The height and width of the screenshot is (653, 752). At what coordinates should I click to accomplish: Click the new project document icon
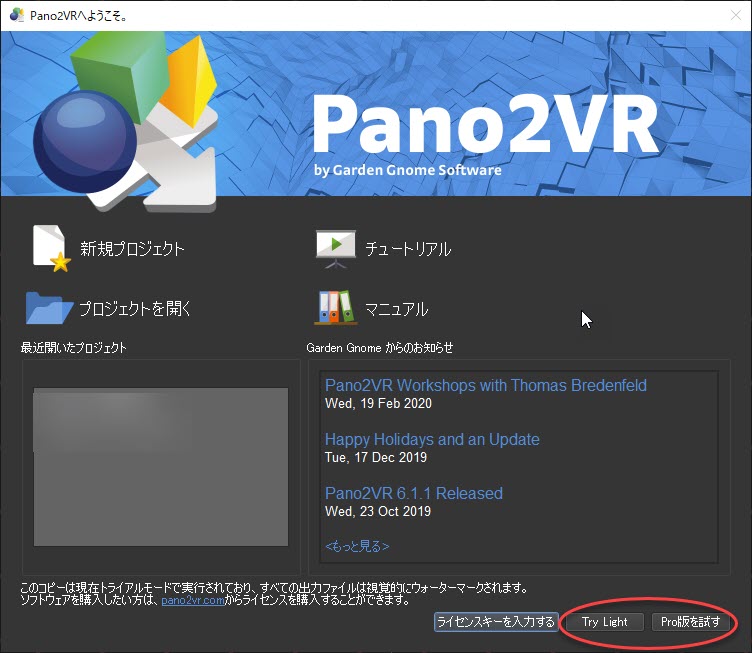click(x=51, y=248)
